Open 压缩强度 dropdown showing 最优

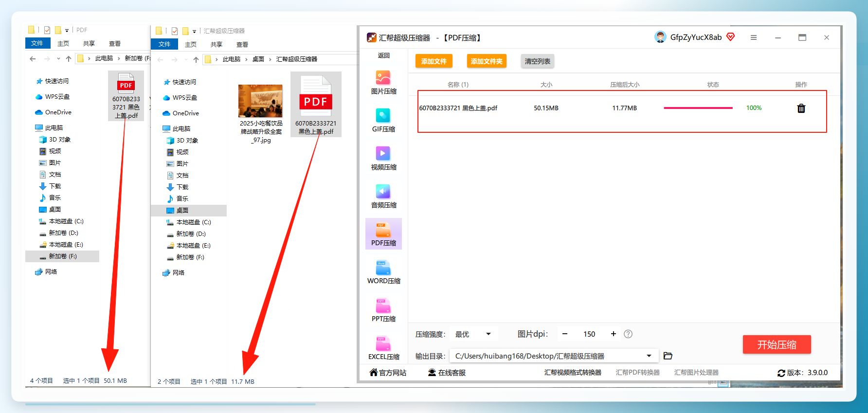pos(473,334)
